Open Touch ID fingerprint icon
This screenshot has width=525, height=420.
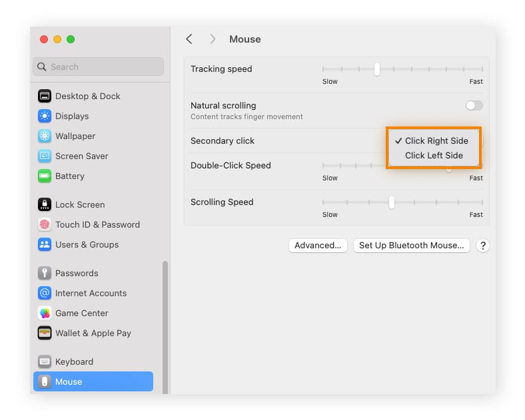coord(45,224)
